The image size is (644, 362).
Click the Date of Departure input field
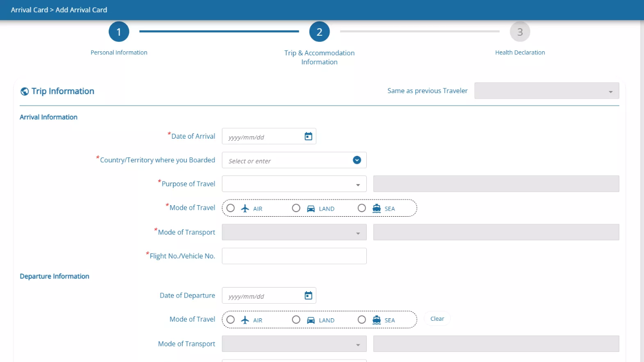[x=269, y=296]
